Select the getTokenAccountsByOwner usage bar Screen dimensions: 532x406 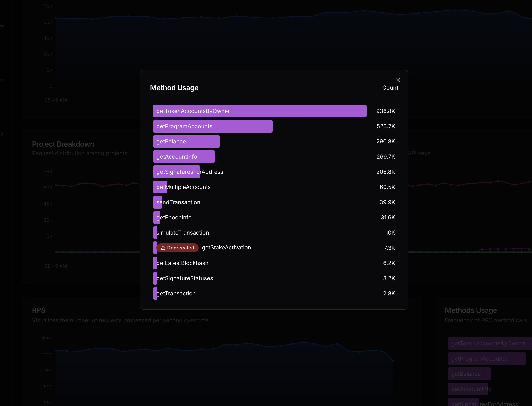tap(259, 111)
